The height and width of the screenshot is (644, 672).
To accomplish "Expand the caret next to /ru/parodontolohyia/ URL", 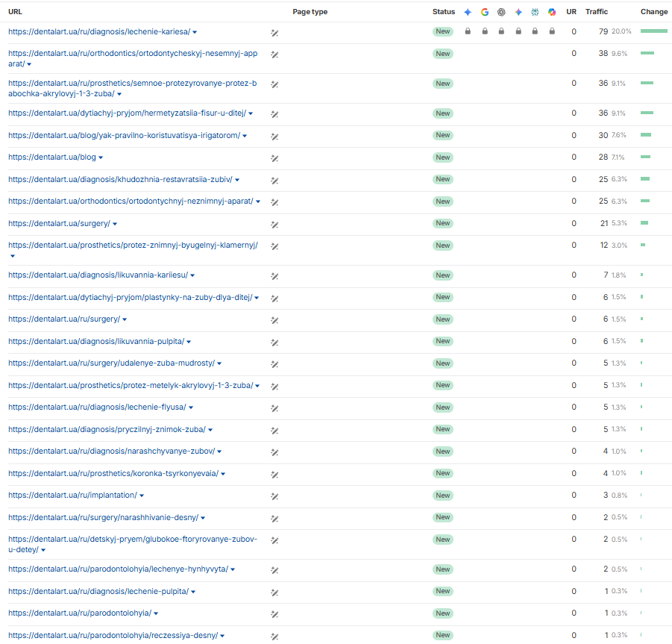I will [x=156, y=613].
